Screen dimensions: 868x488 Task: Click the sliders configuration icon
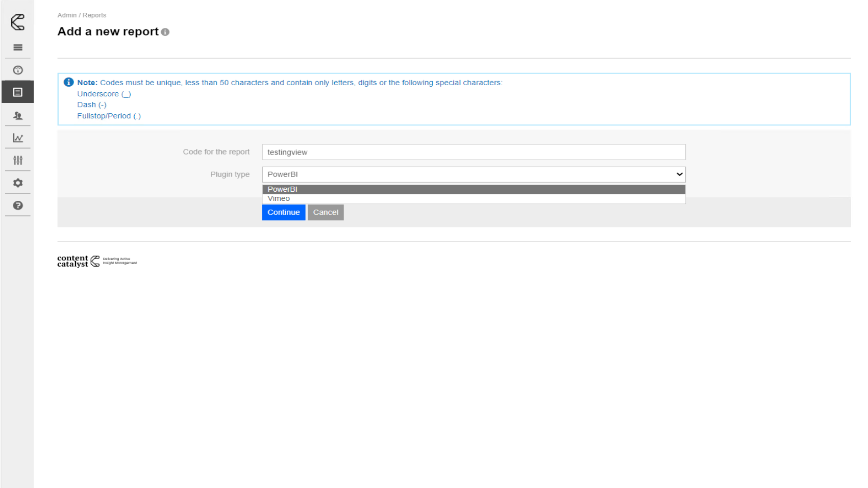tap(18, 161)
